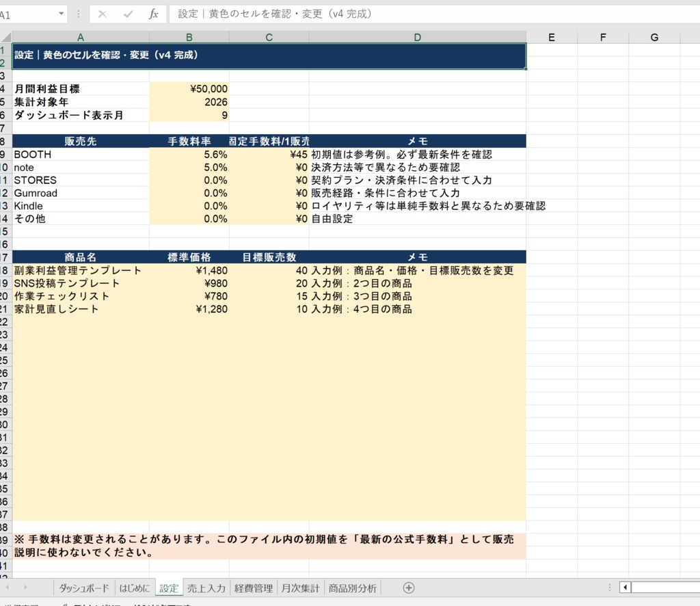This screenshot has height=606, width=700.
Task: Go to the 売上入力 sheet tab
Action: [x=206, y=588]
